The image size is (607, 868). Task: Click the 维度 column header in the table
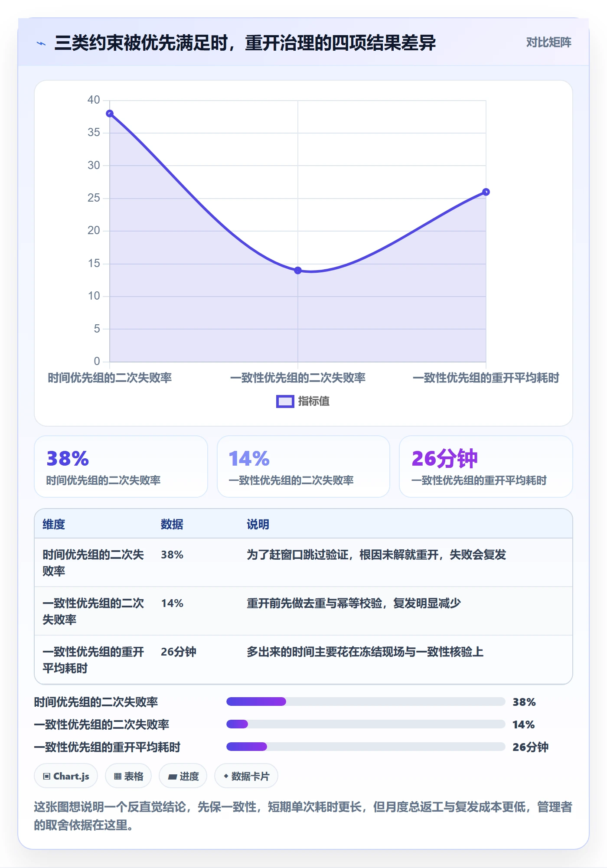pyautogui.click(x=54, y=524)
